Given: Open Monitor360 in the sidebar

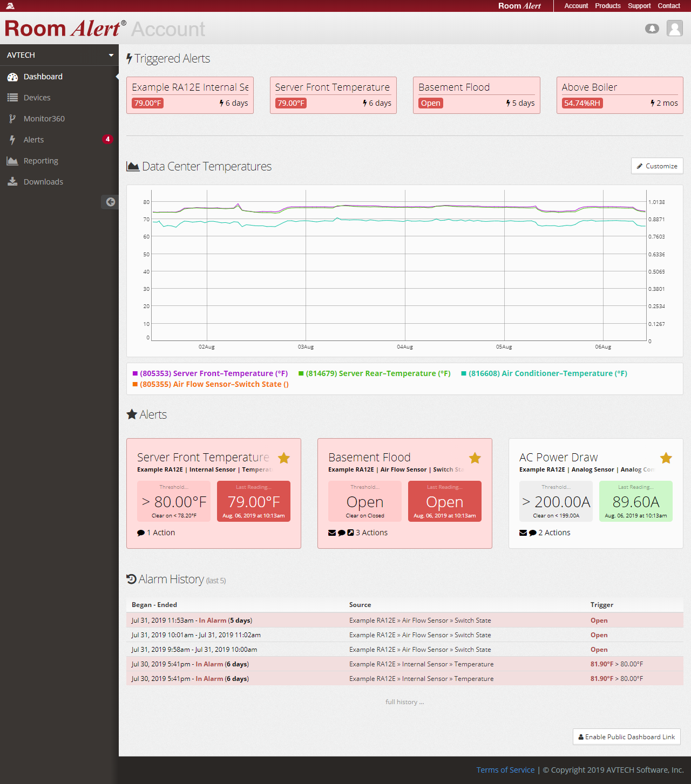Looking at the screenshot, I should tap(43, 118).
